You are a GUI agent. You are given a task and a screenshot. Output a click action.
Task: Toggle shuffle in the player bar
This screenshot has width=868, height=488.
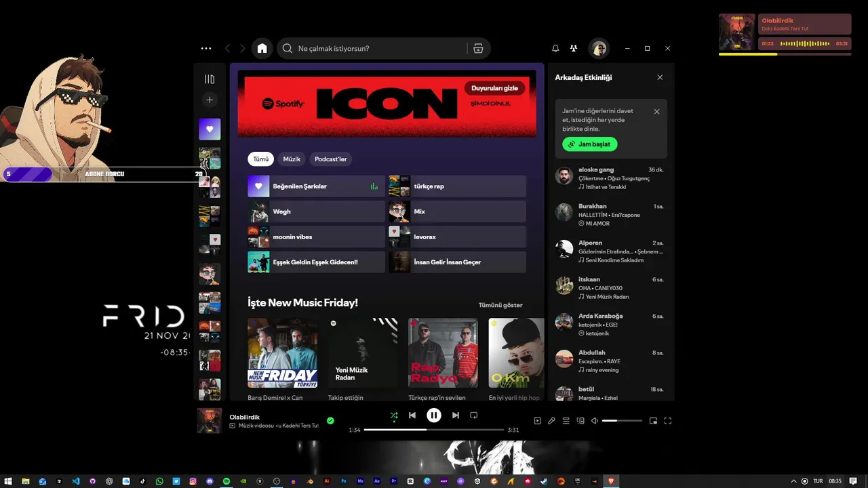coord(394,415)
